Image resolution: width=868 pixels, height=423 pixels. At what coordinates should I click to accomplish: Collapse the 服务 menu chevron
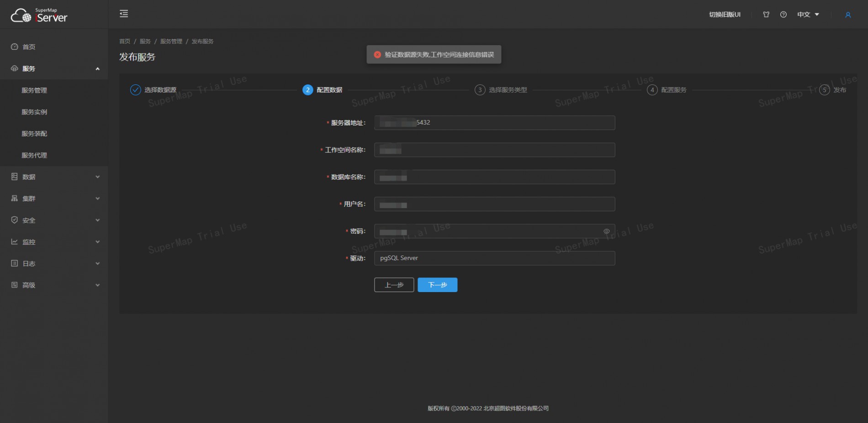[97, 69]
